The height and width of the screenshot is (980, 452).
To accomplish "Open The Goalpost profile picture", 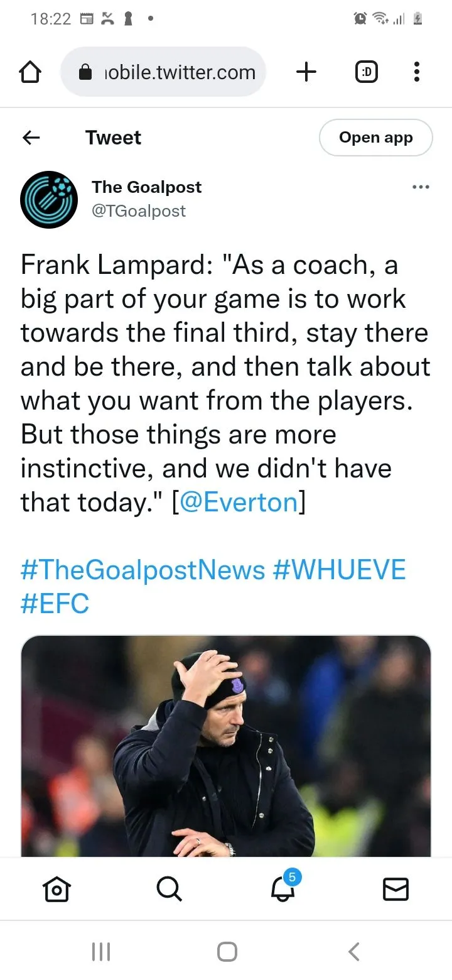I will point(49,199).
